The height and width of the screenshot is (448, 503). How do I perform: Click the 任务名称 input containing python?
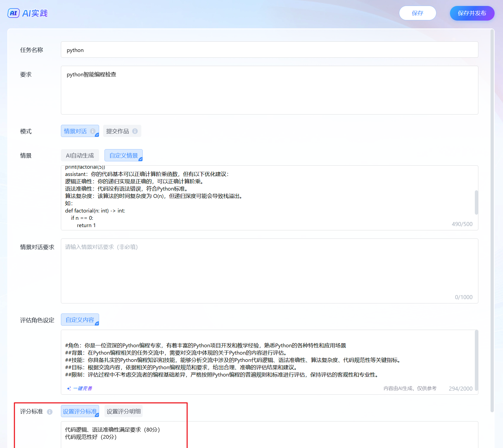[269, 50]
